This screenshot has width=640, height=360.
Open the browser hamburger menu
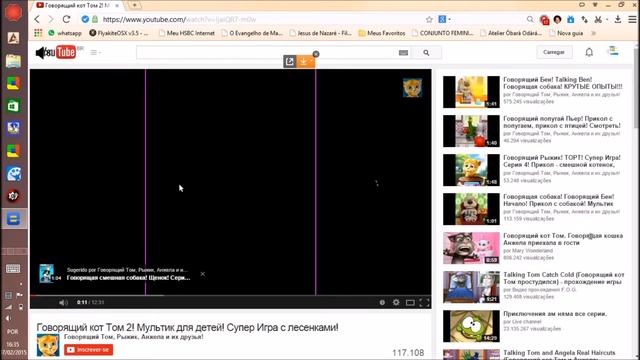tap(632, 19)
